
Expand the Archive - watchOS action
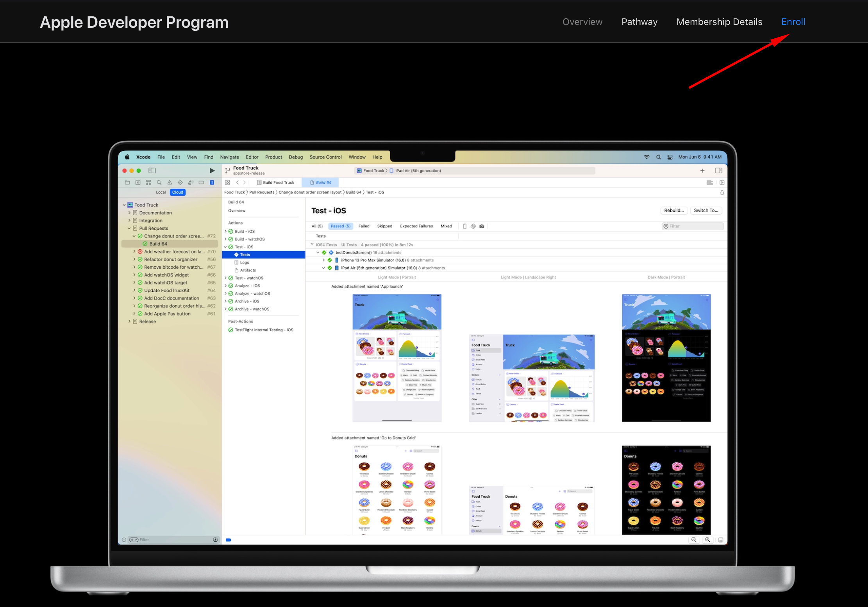[225, 309]
